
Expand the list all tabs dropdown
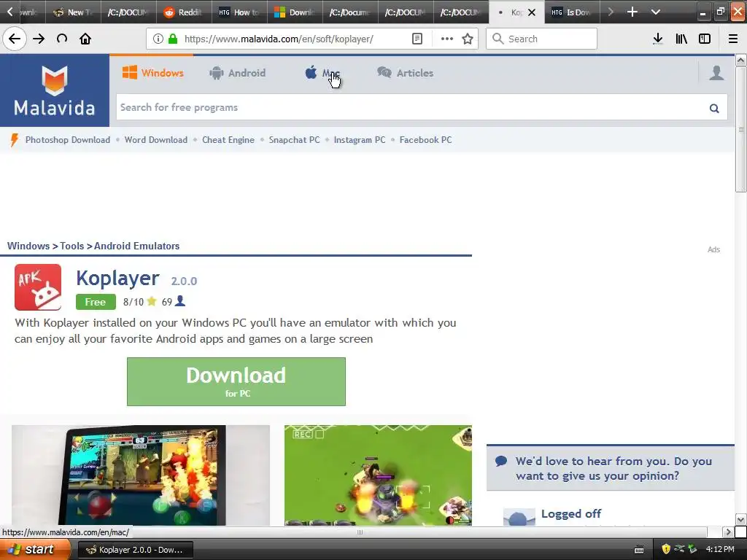(x=656, y=12)
